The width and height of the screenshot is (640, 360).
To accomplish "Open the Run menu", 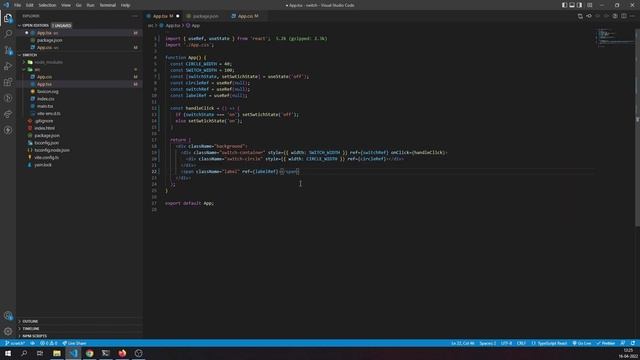I will pyautogui.click(x=90, y=5).
